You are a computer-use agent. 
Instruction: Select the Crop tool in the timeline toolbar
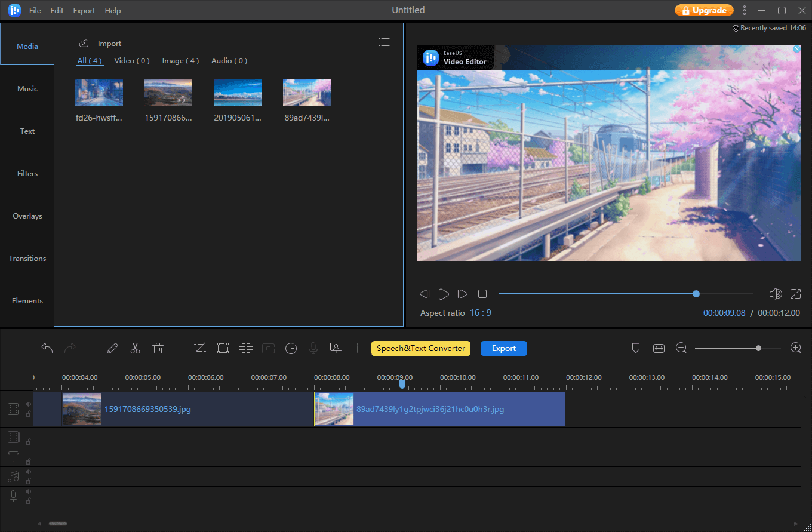coord(200,348)
